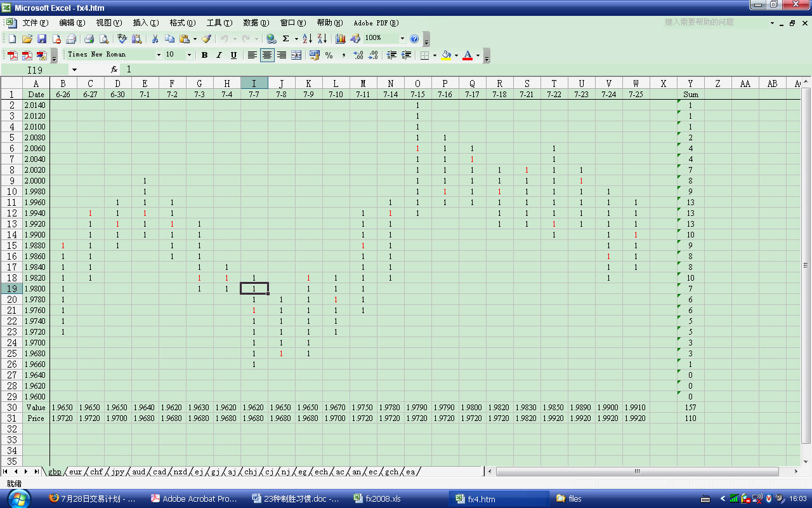This screenshot has height=508, width=812.
Task: Open the 编辑(E) menu
Action: (x=72, y=23)
